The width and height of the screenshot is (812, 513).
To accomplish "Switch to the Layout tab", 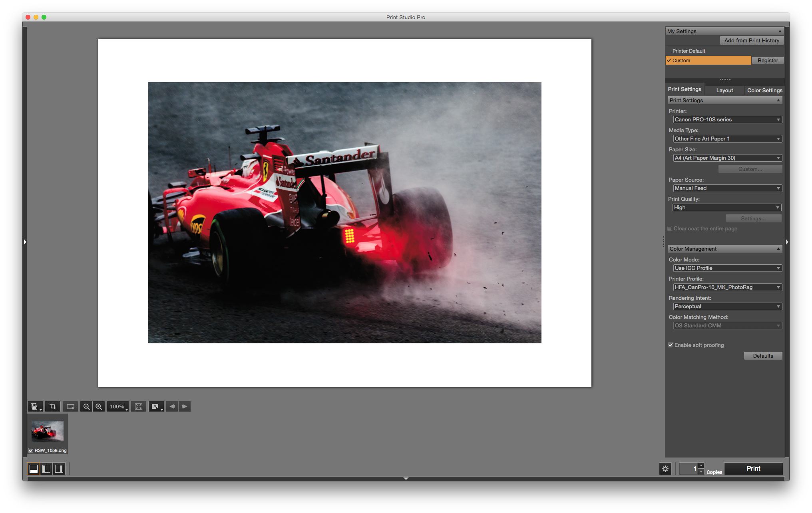I will (724, 90).
